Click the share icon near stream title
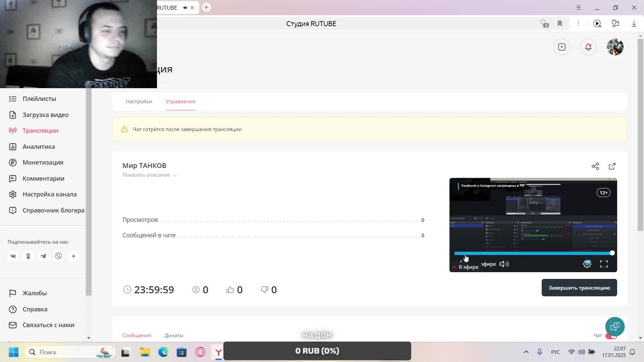The width and height of the screenshot is (644, 362). [595, 166]
